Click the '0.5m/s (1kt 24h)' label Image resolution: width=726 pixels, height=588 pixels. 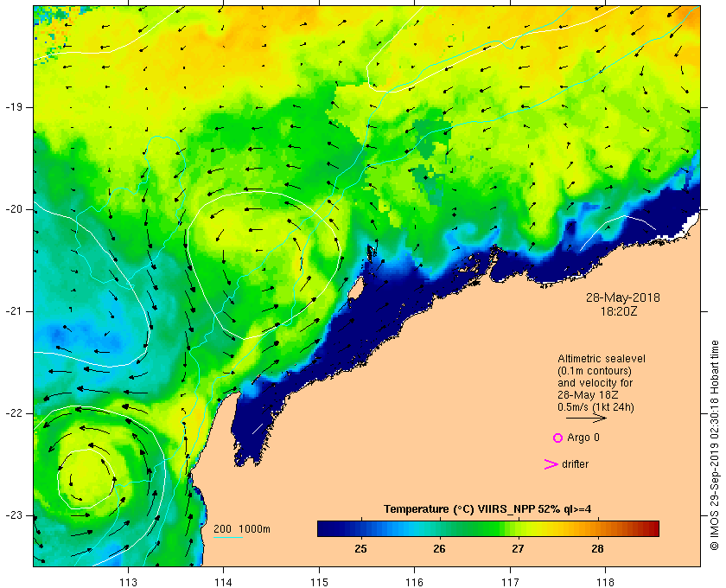pos(595,407)
